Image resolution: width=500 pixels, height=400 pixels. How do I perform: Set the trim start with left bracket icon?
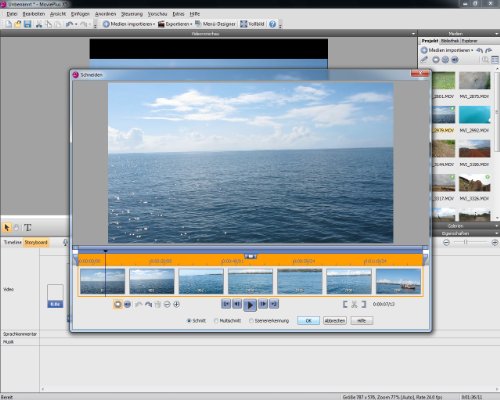tap(345, 304)
